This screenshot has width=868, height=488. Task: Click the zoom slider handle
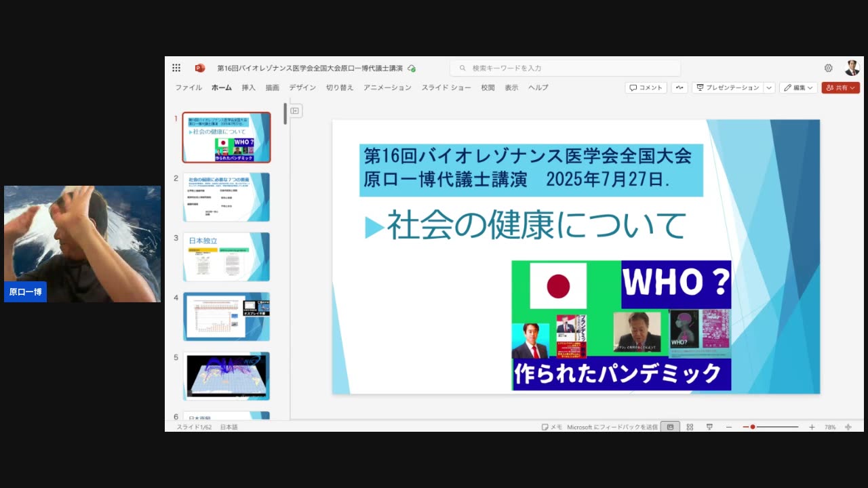(753, 427)
